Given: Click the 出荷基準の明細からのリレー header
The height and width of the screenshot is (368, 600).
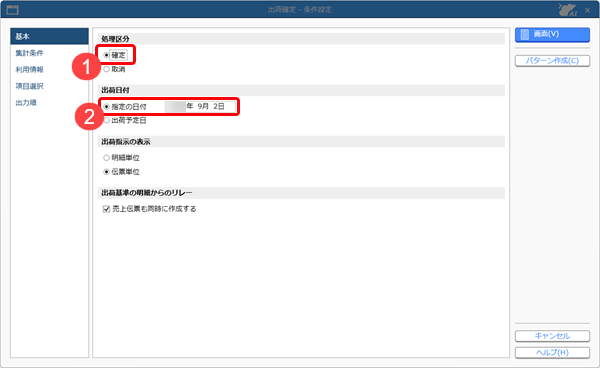Looking at the screenshot, I should [x=301, y=193].
